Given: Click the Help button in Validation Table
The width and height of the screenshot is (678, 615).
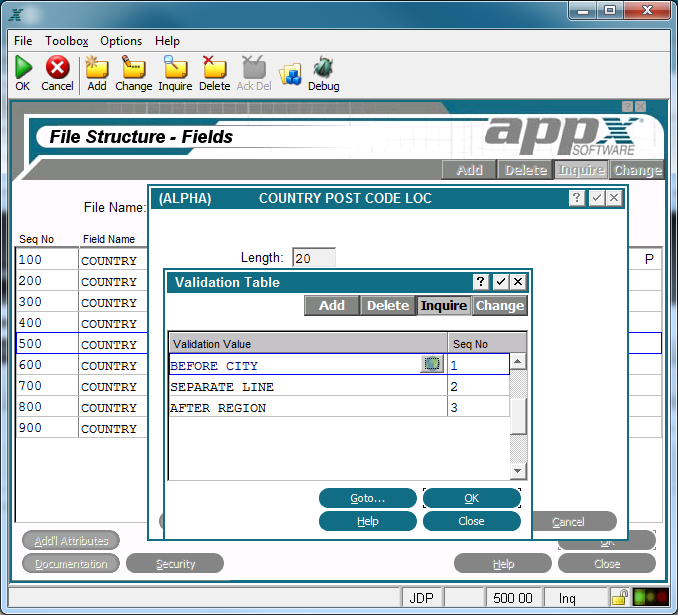Looking at the screenshot, I should coord(368,521).
